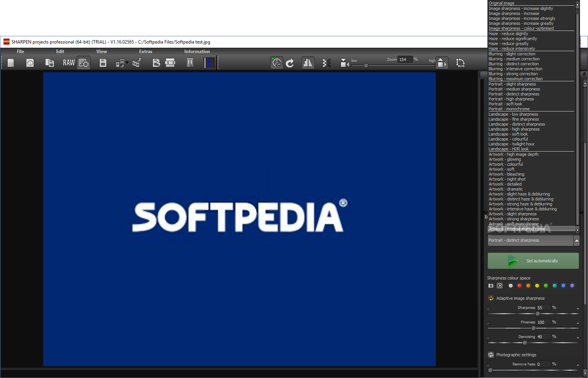Viewport: 588px width, 378px height.
Task: Click the film strip icon in the toolbar
Action: [x=170, y=63]
